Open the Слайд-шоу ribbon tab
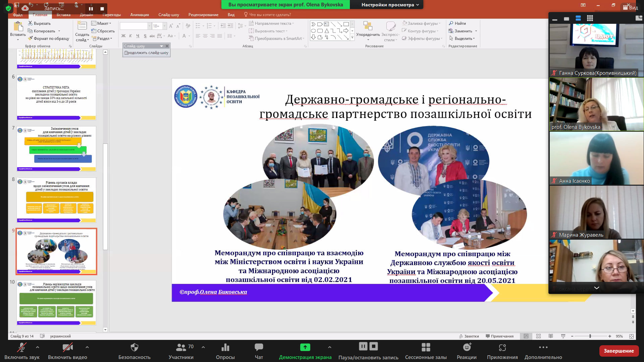 (168, 15)
